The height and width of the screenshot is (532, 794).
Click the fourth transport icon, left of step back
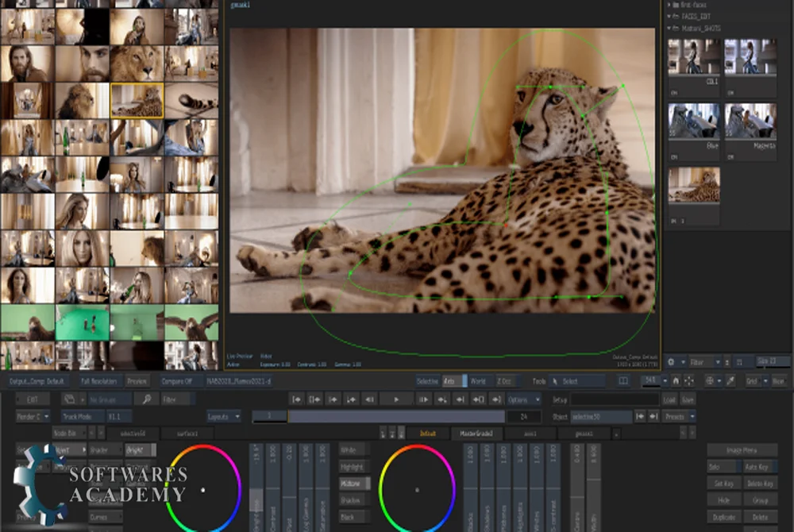(x=351, y=399)
